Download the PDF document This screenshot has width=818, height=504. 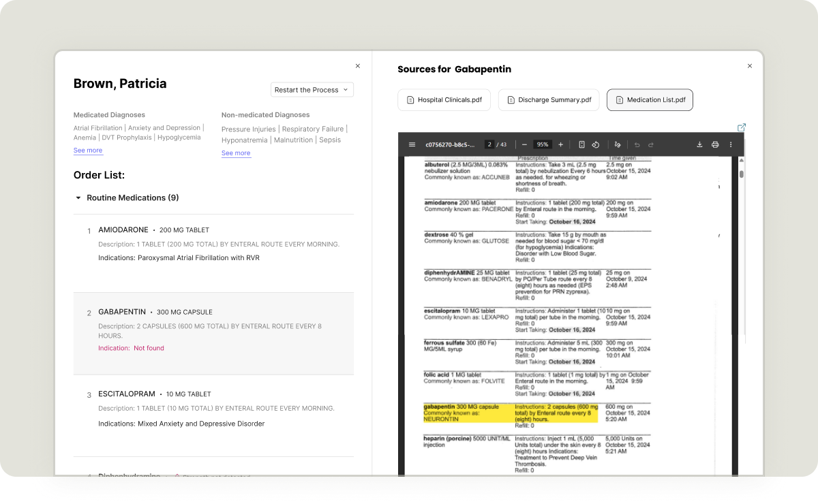[x=699, y=144]
